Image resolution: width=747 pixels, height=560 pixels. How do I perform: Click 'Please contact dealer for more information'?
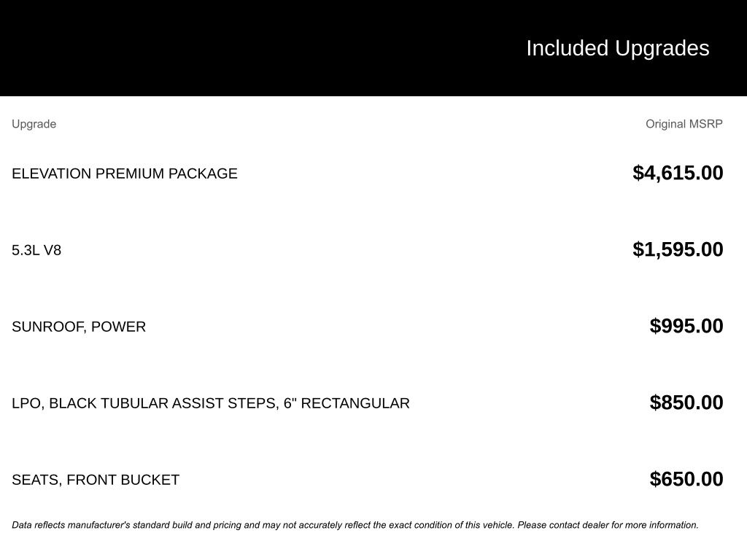tap(608, 525)
